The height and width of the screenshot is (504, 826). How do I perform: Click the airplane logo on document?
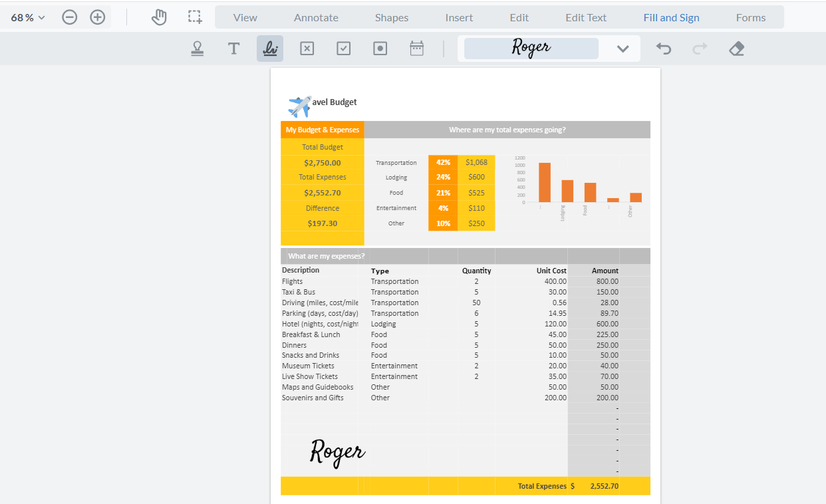(x=299, y=106)
